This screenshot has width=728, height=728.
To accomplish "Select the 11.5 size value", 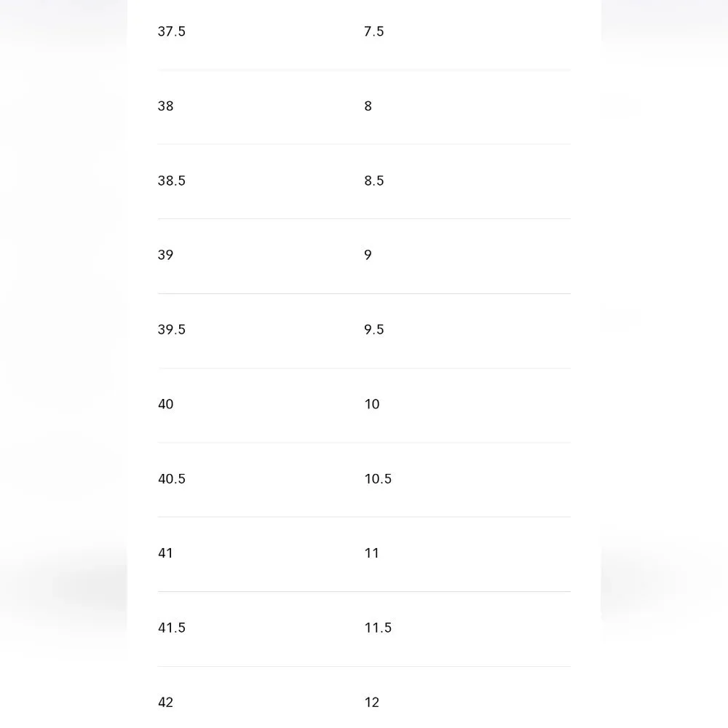I will tap(378, 628).
